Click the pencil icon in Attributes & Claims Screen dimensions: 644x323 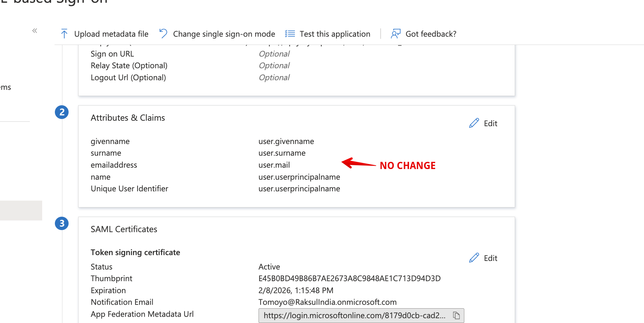click(474, 123)
